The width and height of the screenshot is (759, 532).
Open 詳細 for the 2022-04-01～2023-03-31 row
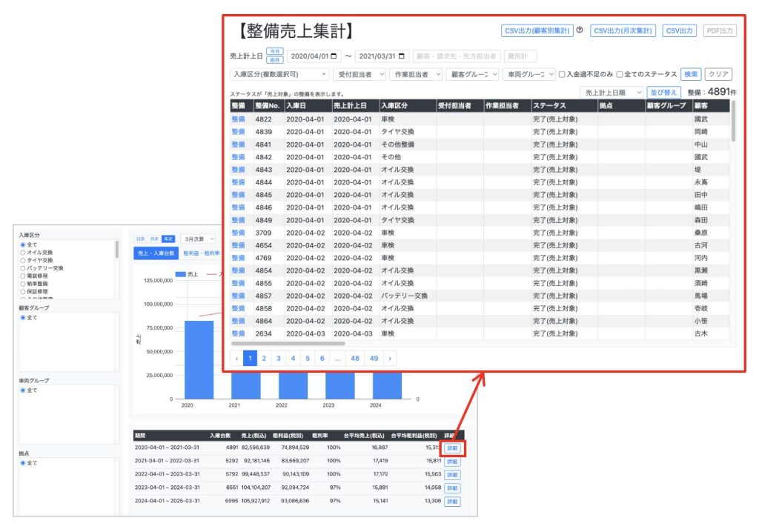pyautogui.click(x=452, y=475)
